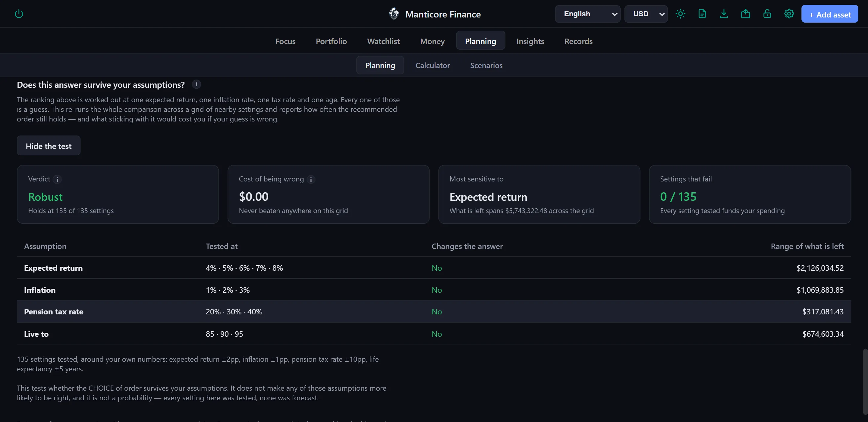Open the document report icon
Screen dimensions: 868x422
click(x=702, y=14)
